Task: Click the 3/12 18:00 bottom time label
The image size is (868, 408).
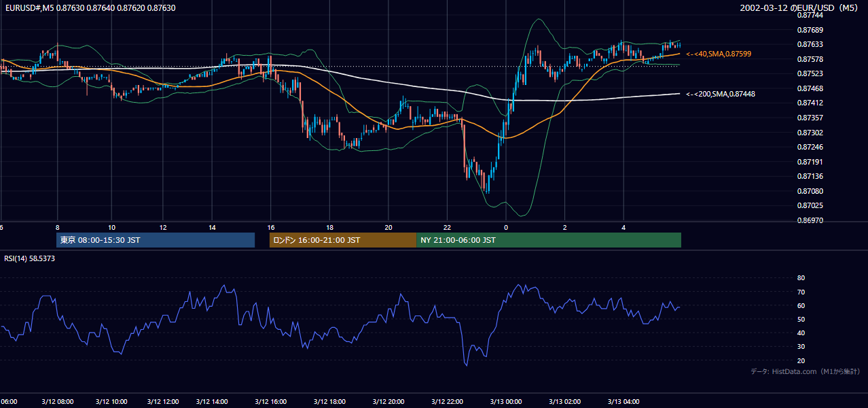Action: coord(330,401)
